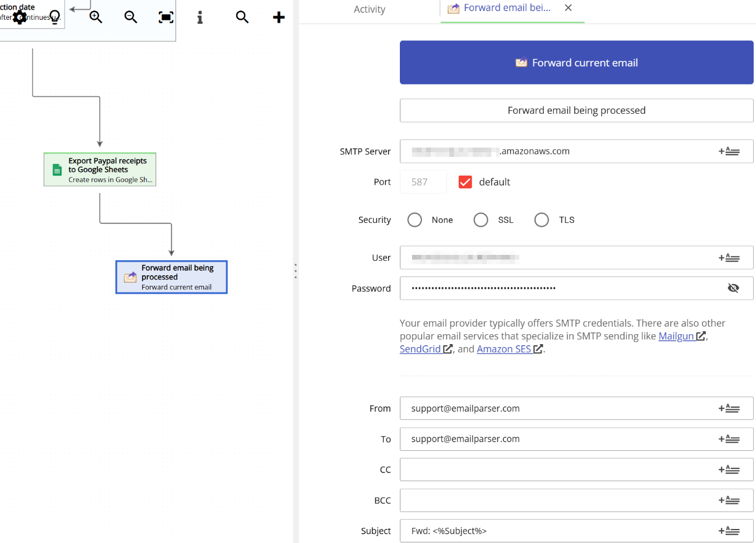Zoom in on the flowchart canvas
756x543 pixels.
96,17
